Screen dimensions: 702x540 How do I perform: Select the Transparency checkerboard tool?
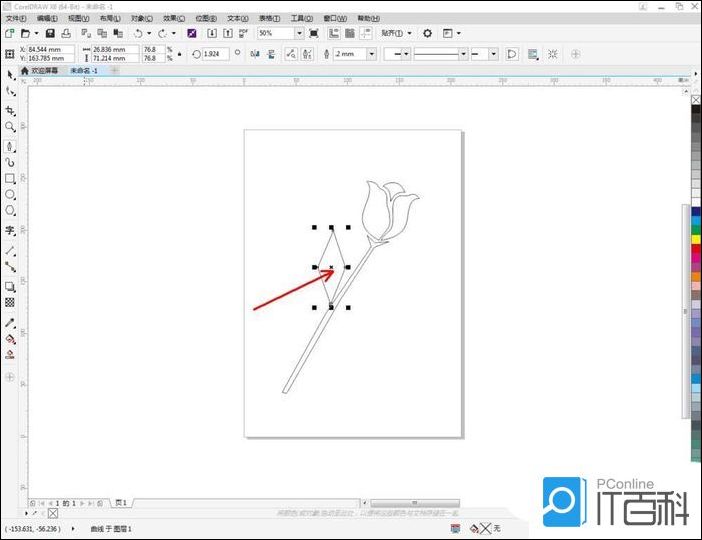tap(10, 303)
